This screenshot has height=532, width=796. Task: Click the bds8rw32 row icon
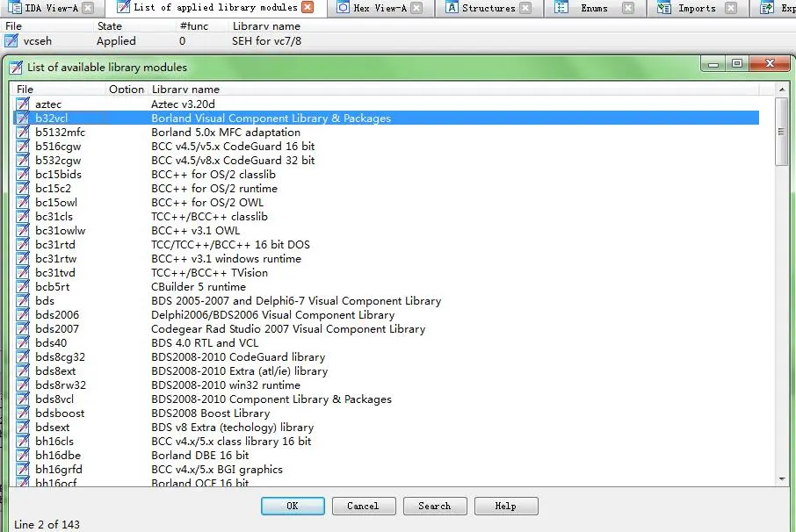tap(22, 385)
